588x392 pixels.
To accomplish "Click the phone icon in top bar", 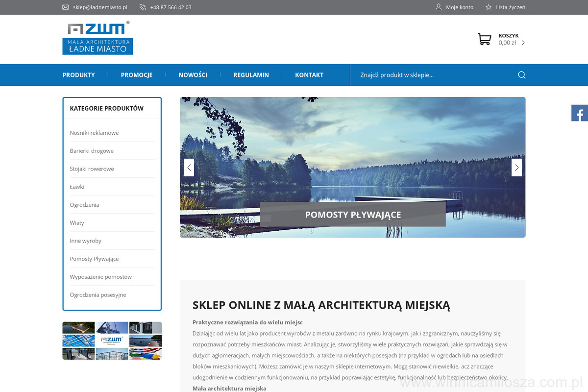I will point(143,7).
